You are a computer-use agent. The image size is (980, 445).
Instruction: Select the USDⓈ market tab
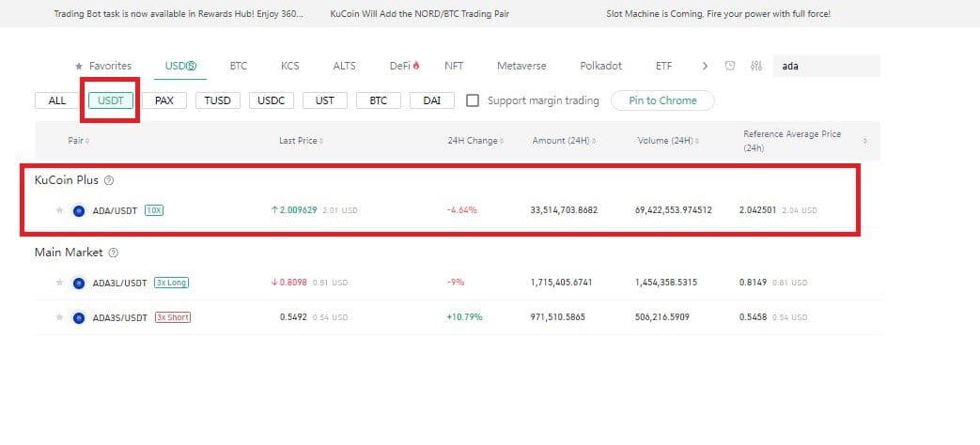click(x=180, y=66)
